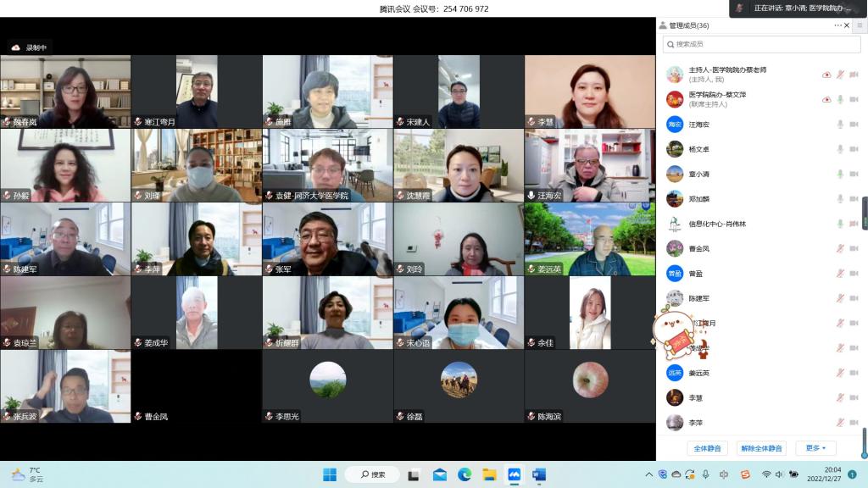Click the cloud recording indicator labeled 录制中
The height and width of the screenshot is (488, 868).
coord(31,47)
